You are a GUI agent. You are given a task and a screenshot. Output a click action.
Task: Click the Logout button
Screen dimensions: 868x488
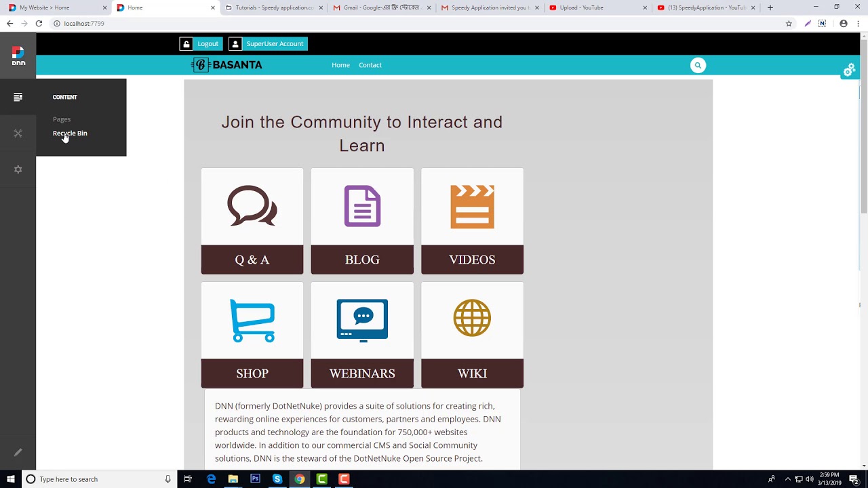coord(201,43)
